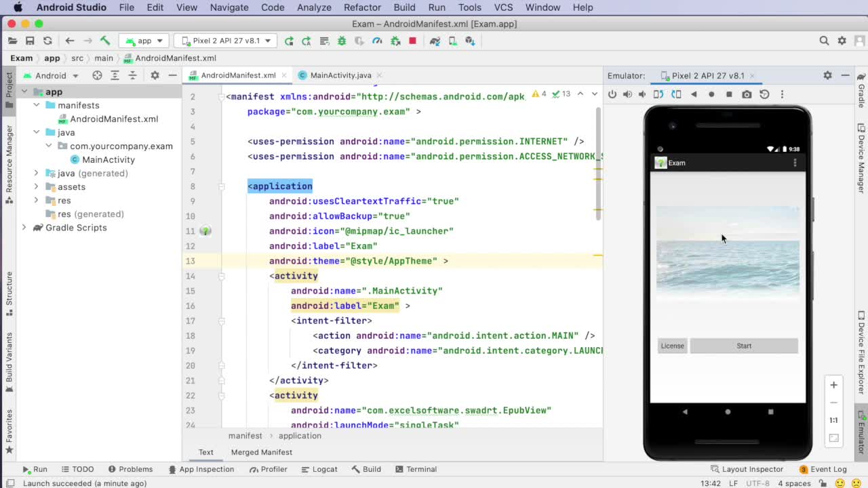Open Layout Inspector

(747, 469)
